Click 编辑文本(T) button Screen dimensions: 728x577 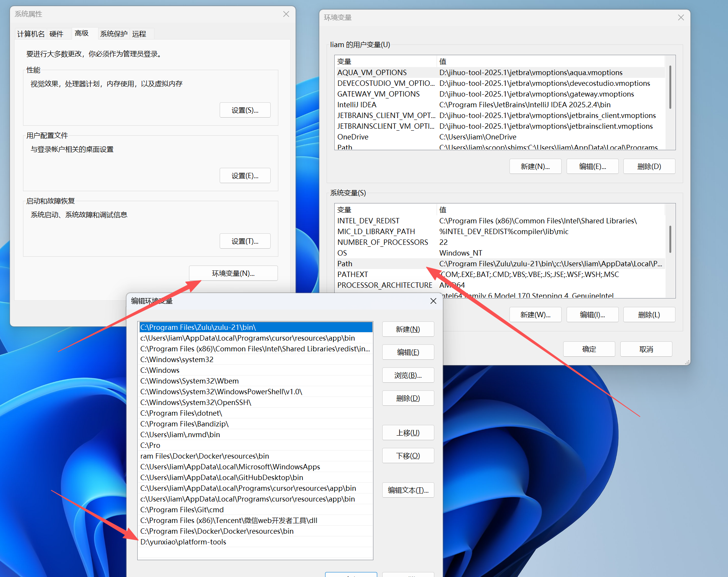click(408, 490)
